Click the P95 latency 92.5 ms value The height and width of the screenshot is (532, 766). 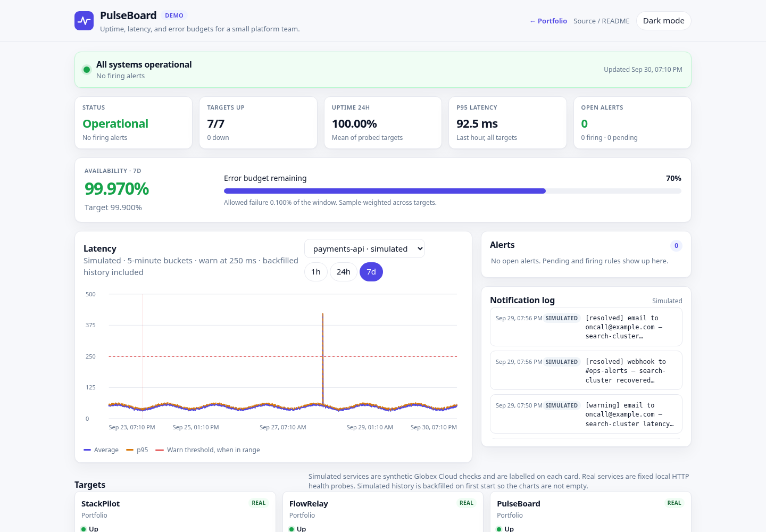(x=477, y=124)
